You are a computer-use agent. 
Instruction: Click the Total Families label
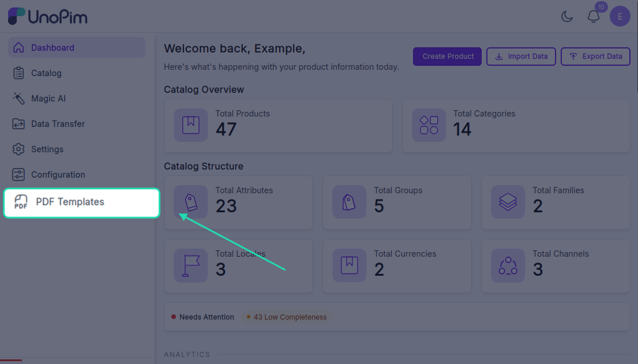(558, 190)
